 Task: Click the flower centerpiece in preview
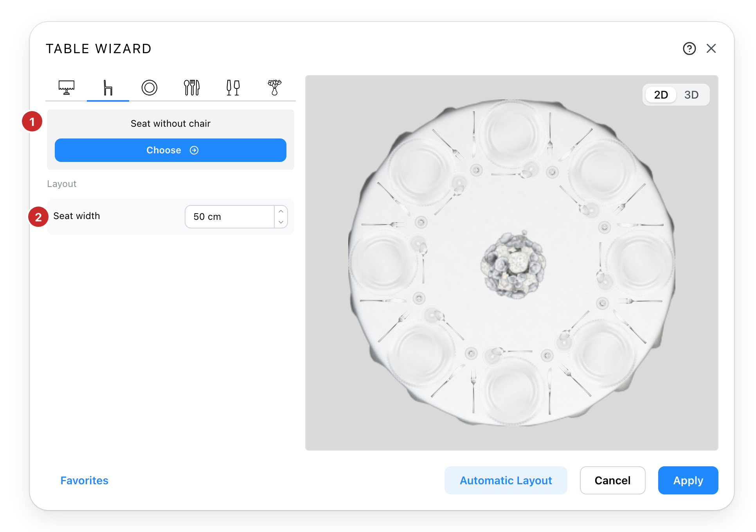click(x=513, y=265)
